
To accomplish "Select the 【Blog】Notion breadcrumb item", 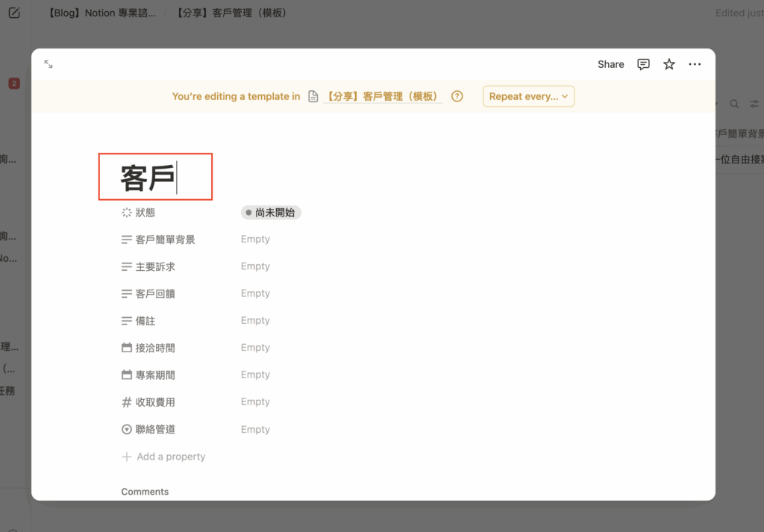I will click(x=101, y=13).
